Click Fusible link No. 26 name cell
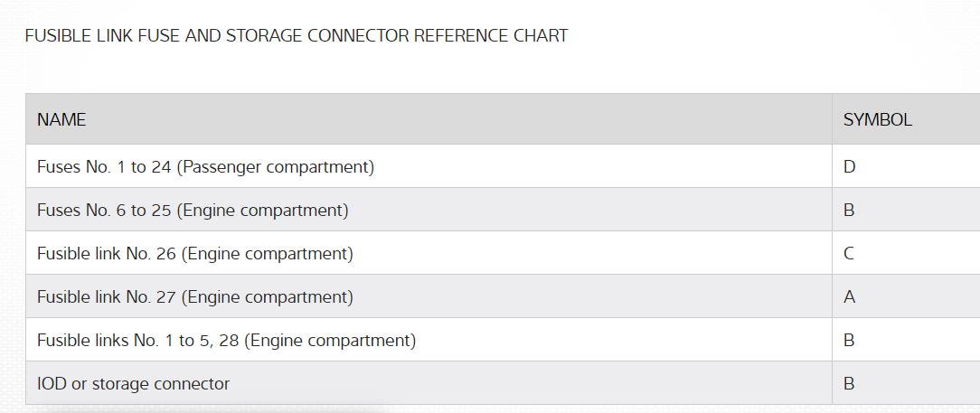980x413 pixels. click(194, 254)
